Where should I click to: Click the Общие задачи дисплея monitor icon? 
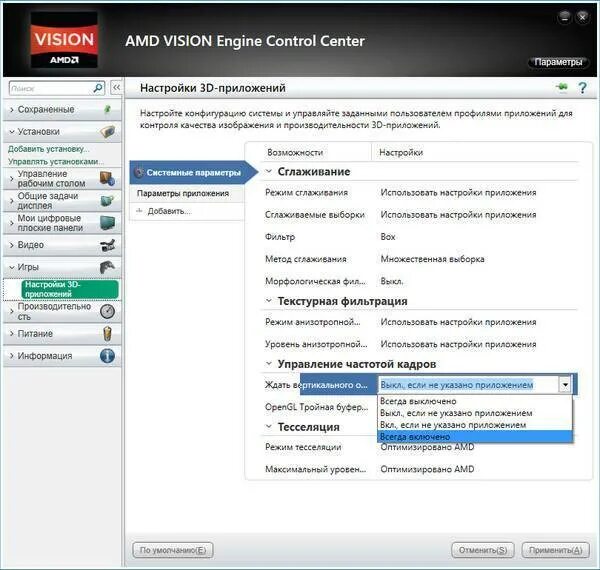107,200
